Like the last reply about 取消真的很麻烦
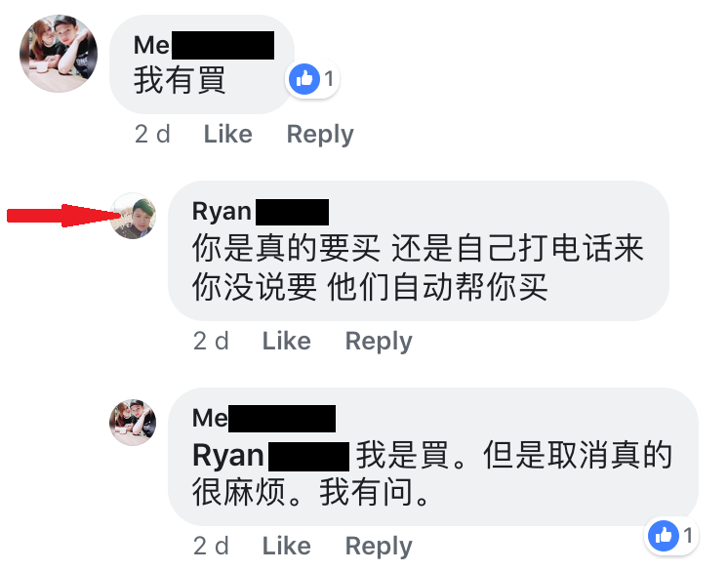 point(287,546)
